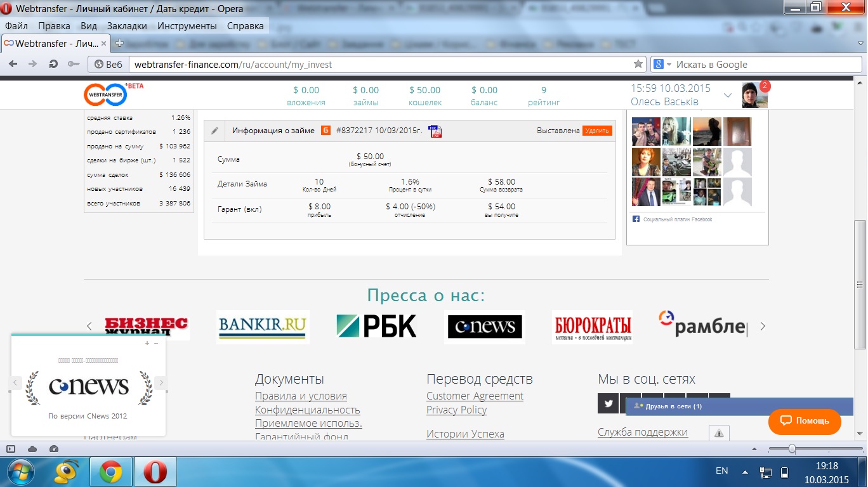Viewport: 868px width, 487px height.
Task: Click the orange Удалить button
Action: pos(597,131)
